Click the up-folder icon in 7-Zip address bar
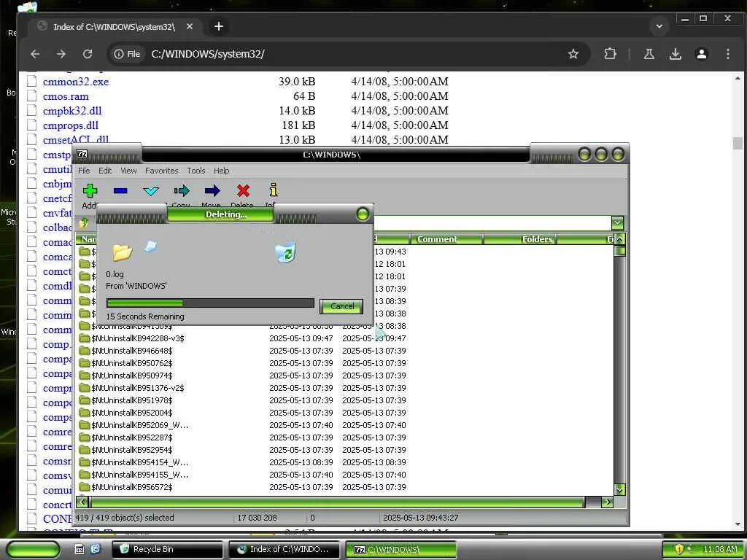The height and width of the screenshot is (560, 747). point(84,223)
